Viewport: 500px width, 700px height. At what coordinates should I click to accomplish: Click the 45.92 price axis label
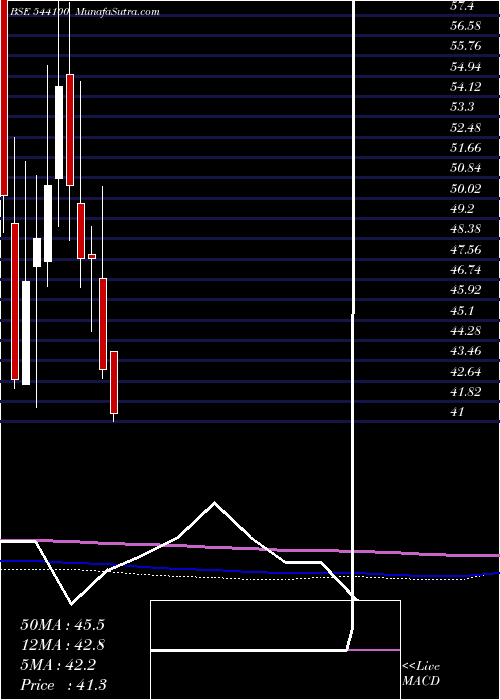point(466,291)
